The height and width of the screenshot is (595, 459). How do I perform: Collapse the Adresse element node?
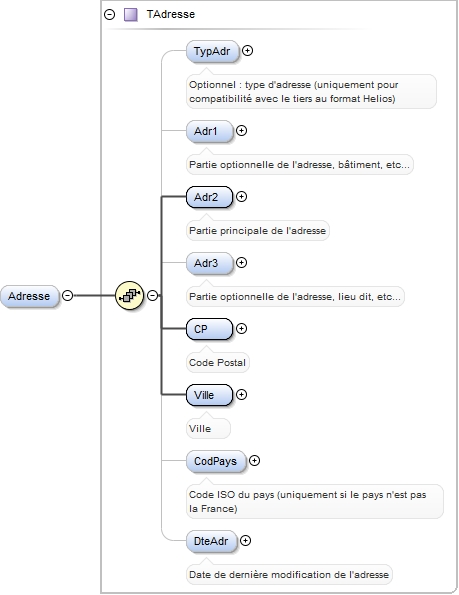click(68, 295)
